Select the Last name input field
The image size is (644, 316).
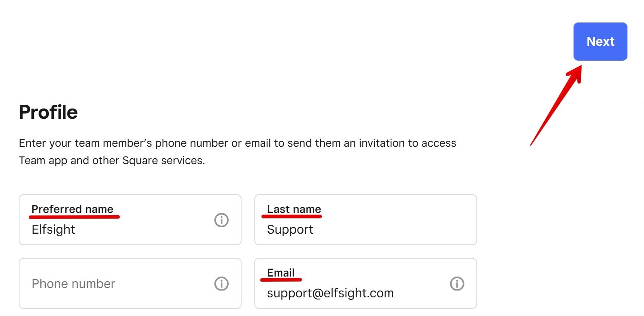366,220
